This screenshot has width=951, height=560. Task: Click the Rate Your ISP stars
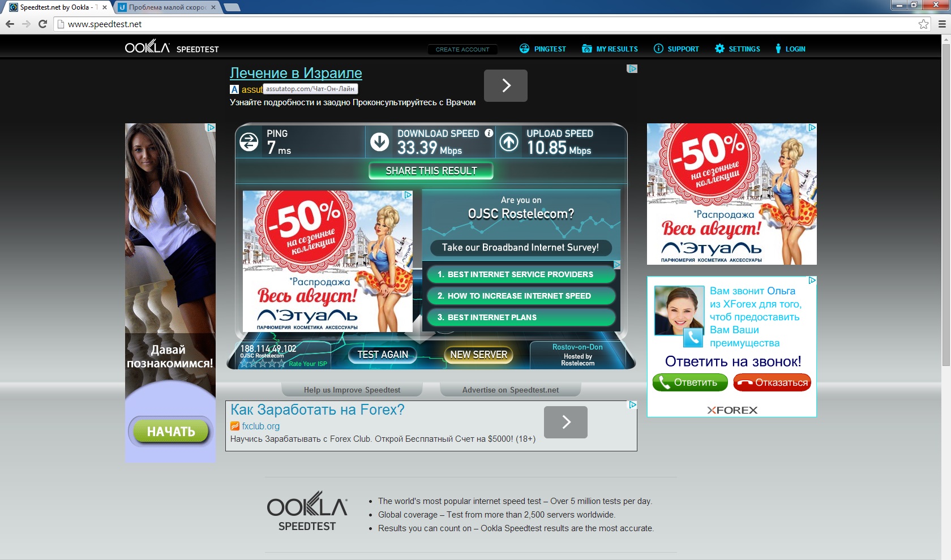pos(263,364)
